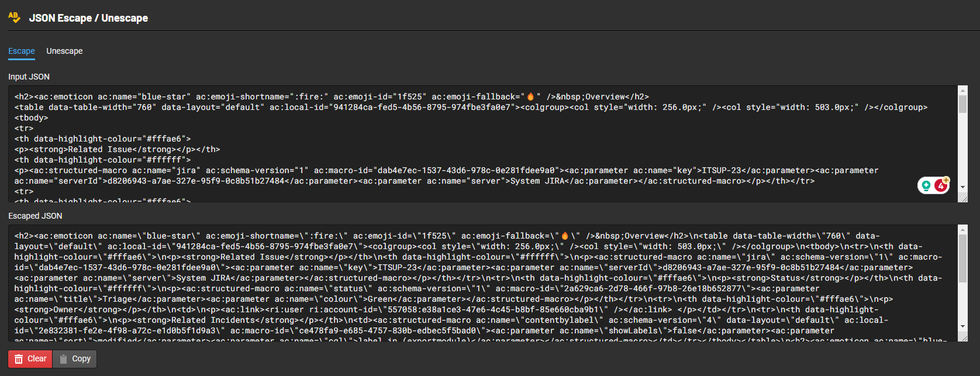Click the Escaped JSON scrollbar down arrow
The width and height of the screenshot is (980, 376).
962,326
